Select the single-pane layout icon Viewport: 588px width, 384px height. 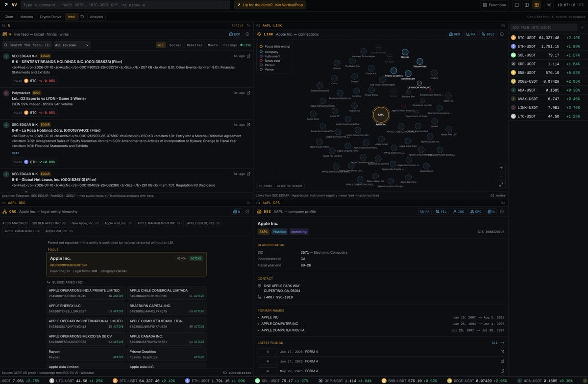(x=516, y=5)
